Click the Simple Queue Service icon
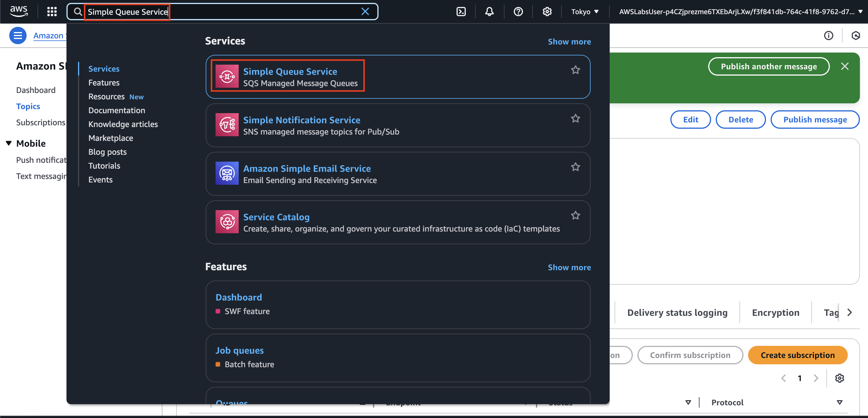The image size is (868, 418). tap(227, 76)
